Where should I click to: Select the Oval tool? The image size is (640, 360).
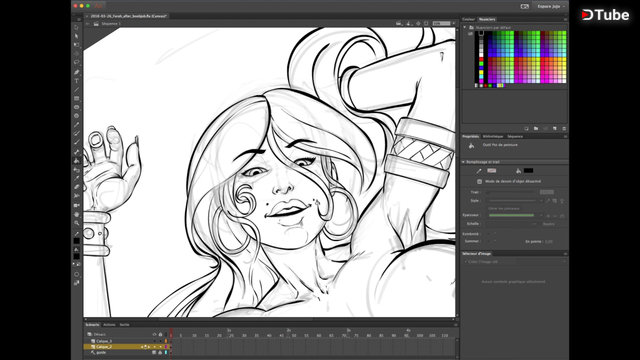click(76, 107)
